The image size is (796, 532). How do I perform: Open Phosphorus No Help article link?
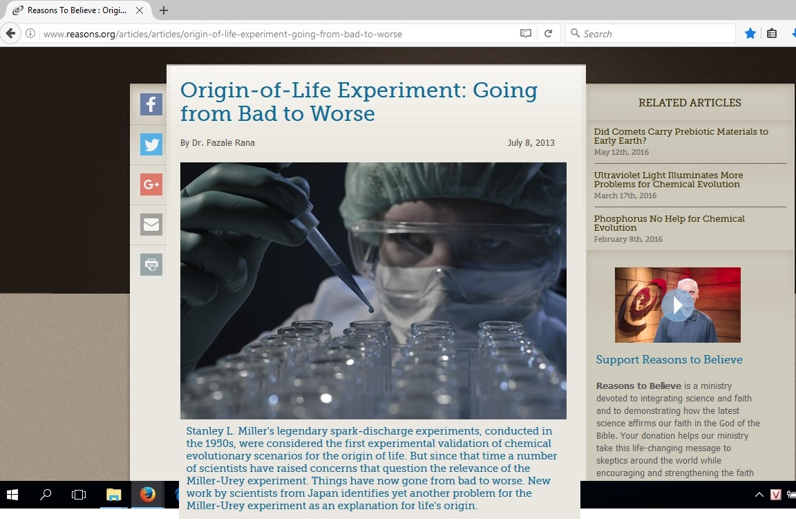(x=669, y=223)
